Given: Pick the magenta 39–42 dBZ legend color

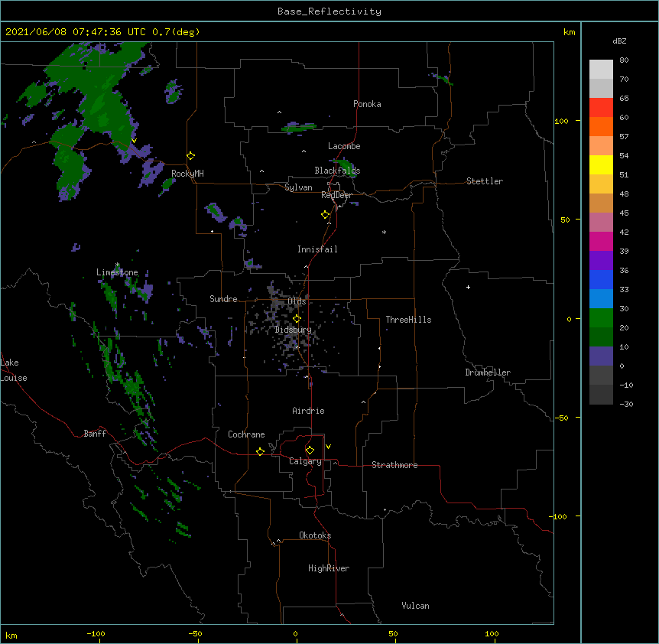Looking at the screenshot, I should [x=601, y=241].
